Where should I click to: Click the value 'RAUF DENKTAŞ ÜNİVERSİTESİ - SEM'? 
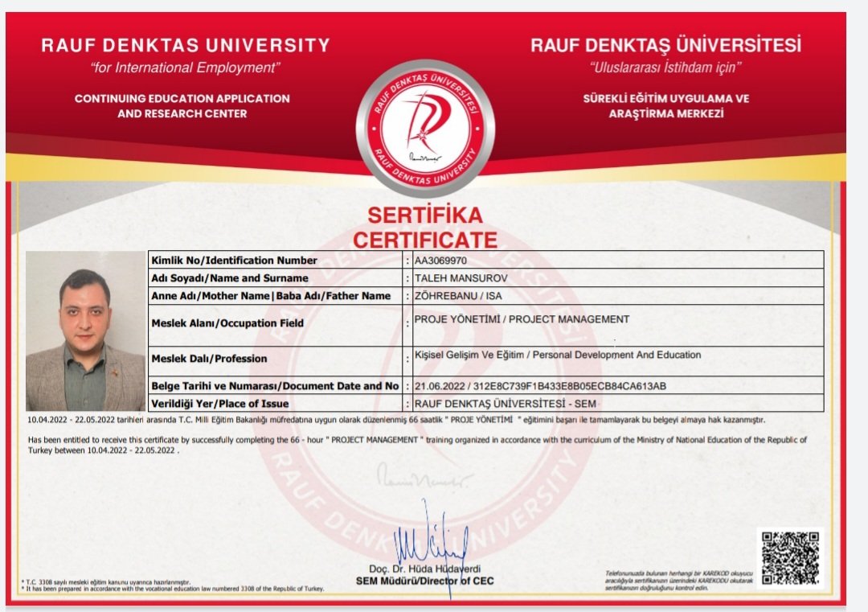tap(506, 404)
